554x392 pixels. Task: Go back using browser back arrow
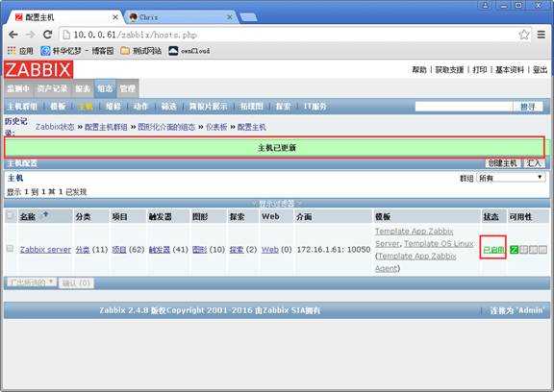pyautogui.click(x=13, y=35)
